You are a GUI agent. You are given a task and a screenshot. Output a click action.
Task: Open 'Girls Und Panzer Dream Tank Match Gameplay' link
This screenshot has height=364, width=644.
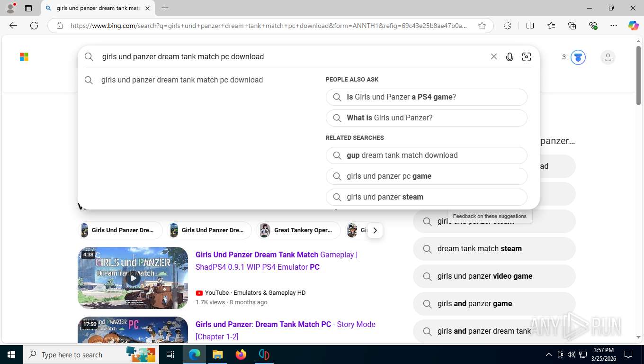pos(277,261)
